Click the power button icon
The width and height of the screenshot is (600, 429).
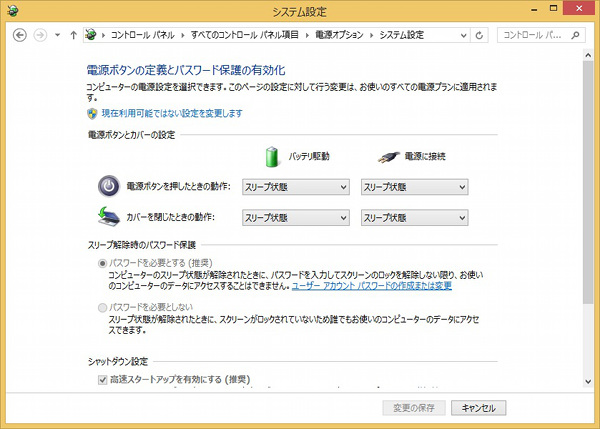pyautogui.click(x=109, y=186)
